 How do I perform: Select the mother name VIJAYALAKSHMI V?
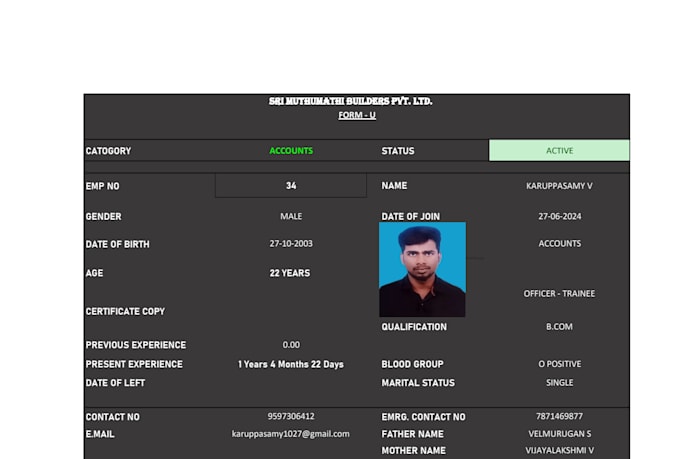(559, 450)
